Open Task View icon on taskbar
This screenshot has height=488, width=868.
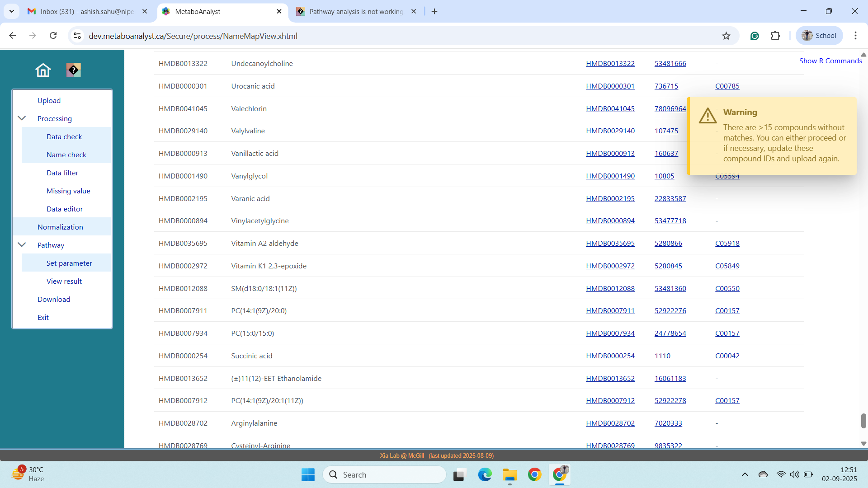[459, 474]
